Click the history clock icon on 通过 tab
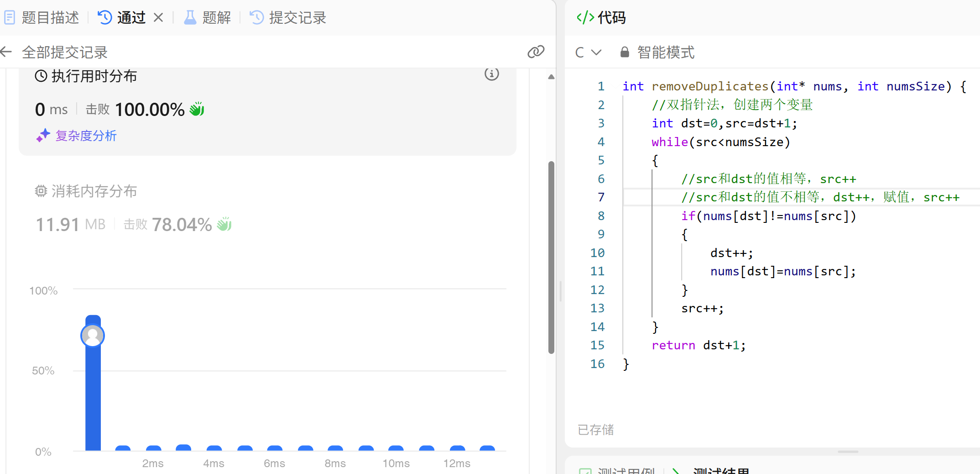 point(105,18)
